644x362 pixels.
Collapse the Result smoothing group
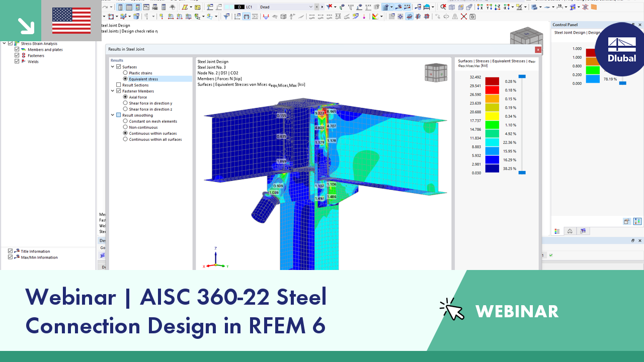(x=113, y=115)
